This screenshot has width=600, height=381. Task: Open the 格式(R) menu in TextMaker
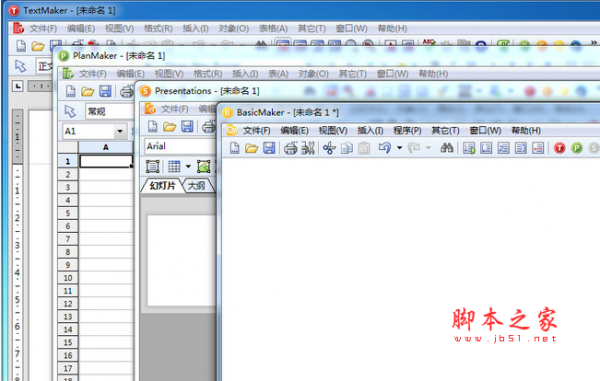(158, 28)
